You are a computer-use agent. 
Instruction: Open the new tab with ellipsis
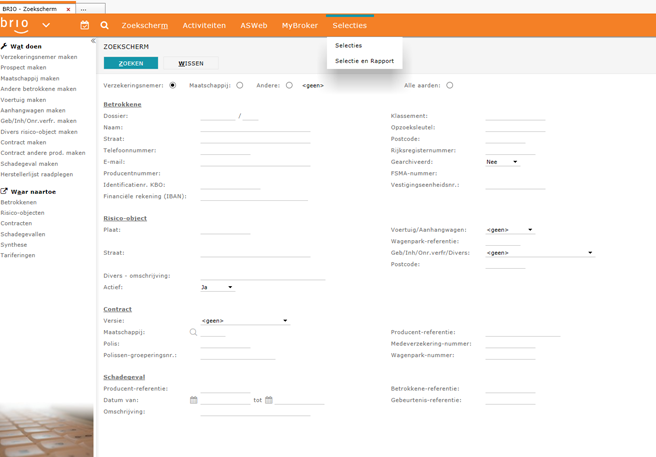[x=90, y=9]
